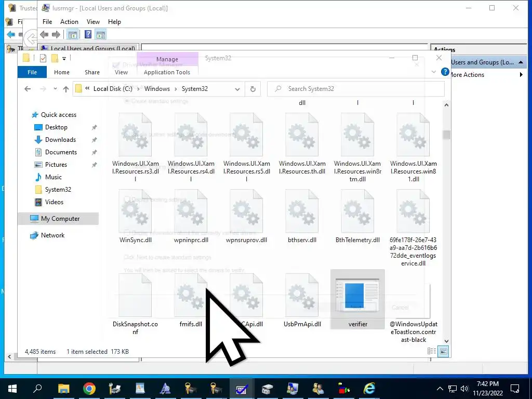The width and height of the screenshot is (532, 399).
Task: Open Downloads in the navigation pane
Action: [60, 140]
